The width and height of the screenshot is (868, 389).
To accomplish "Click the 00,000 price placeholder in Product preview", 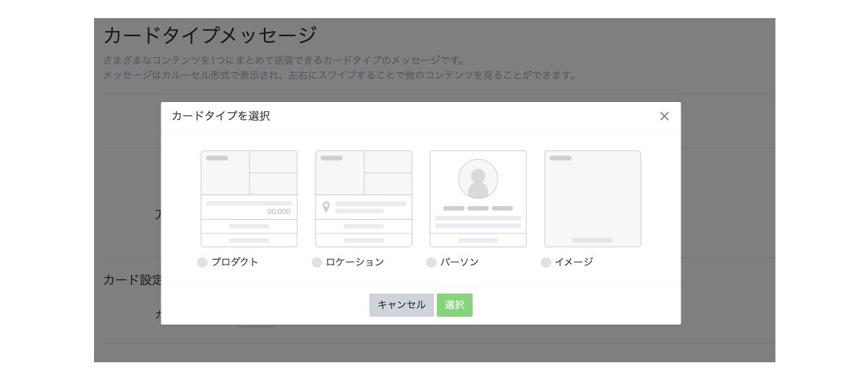I will click(278, 211).
